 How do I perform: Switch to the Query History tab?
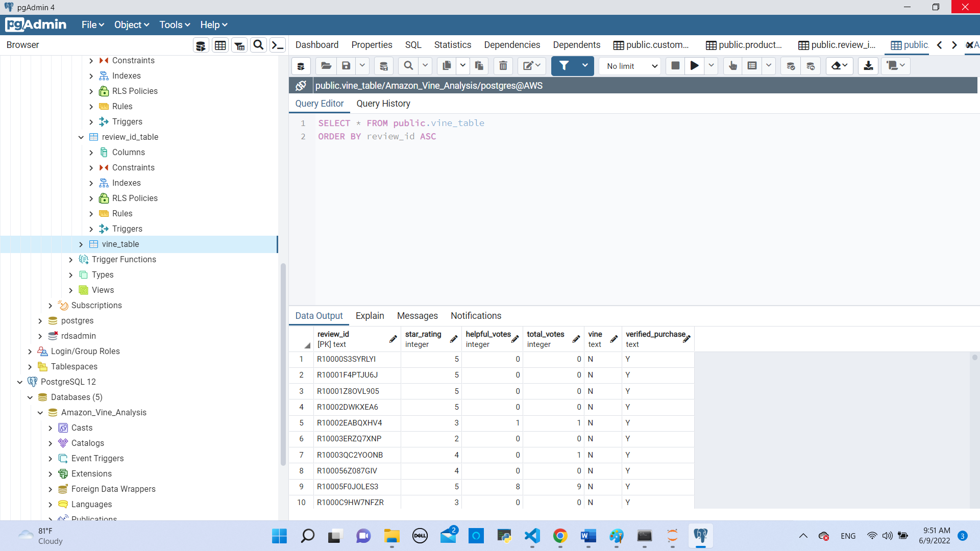tap(383, 104)
